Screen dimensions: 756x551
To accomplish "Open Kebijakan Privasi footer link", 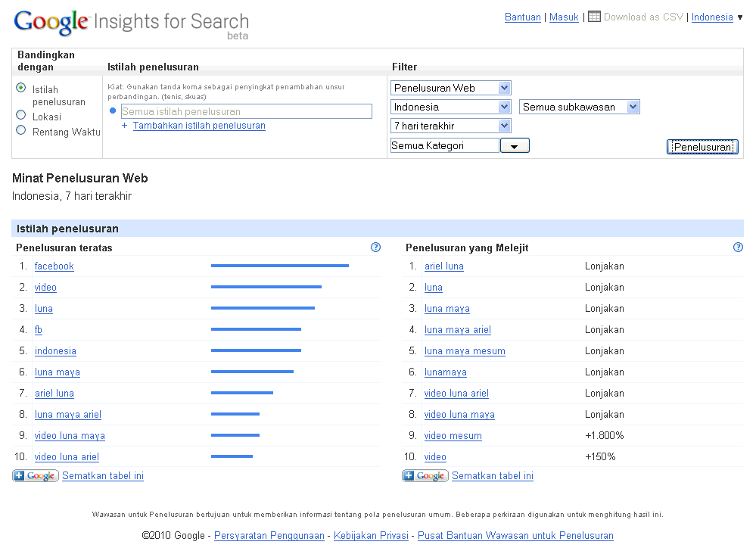I will pyautogui.click(x=372, y=536).
